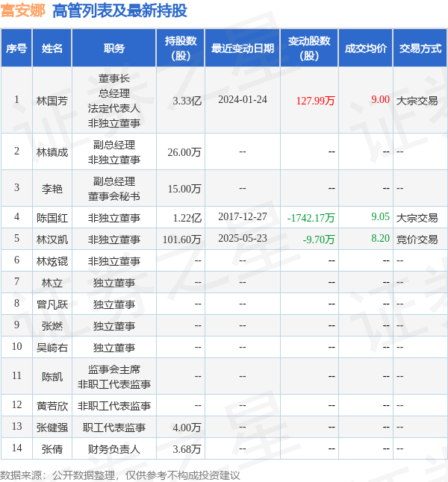Click the holding value 1.22亿

click(187, 218)
